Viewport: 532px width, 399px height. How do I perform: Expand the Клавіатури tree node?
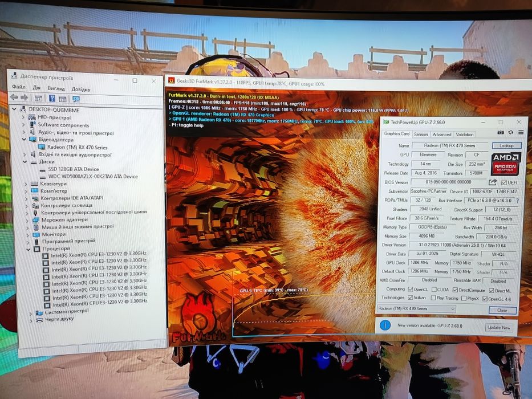(x=26, y=184)
